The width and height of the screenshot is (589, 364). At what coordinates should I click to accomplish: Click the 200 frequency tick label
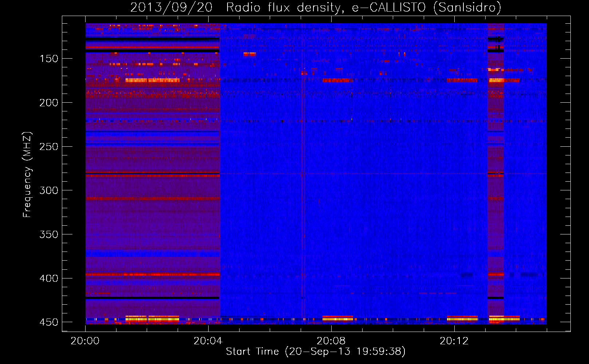[x=49, y=103]
